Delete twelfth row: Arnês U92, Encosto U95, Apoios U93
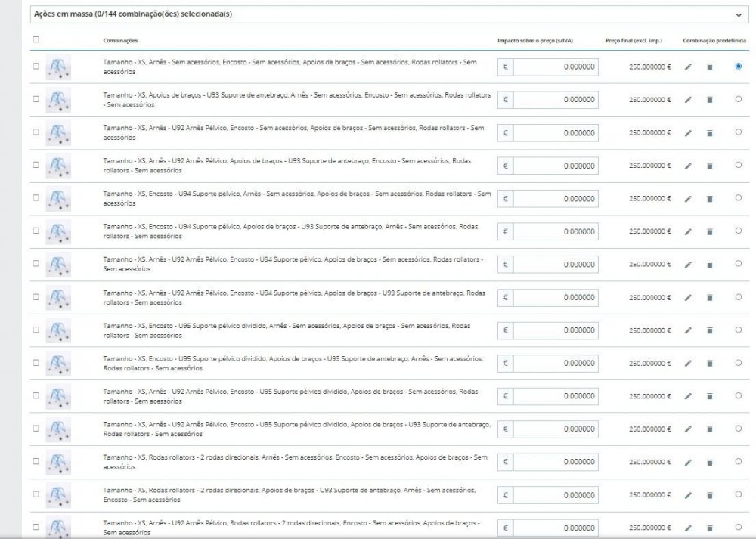Viewport: 756px width, 539px height. [x=710, y=429]
